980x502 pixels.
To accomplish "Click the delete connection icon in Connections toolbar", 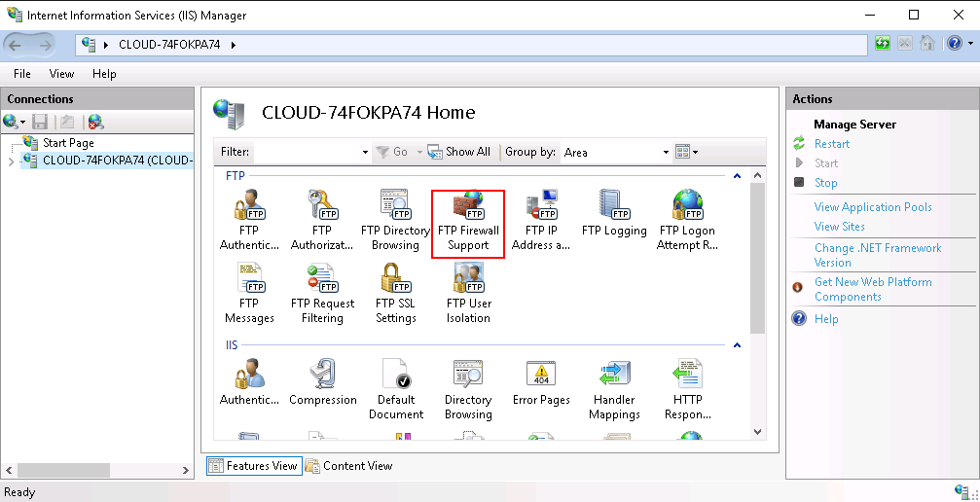I will pyautogui.click(x=95, y=122).
